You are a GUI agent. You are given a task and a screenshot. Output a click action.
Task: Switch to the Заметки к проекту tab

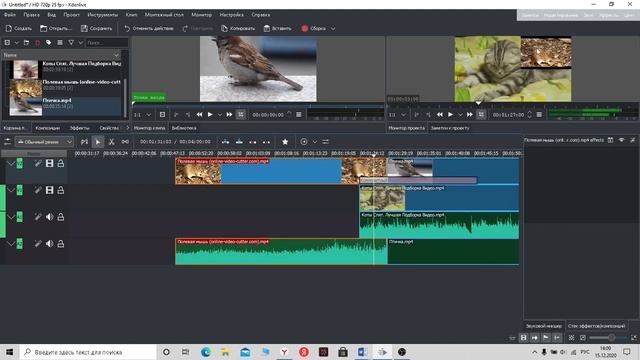pos(450,128)
